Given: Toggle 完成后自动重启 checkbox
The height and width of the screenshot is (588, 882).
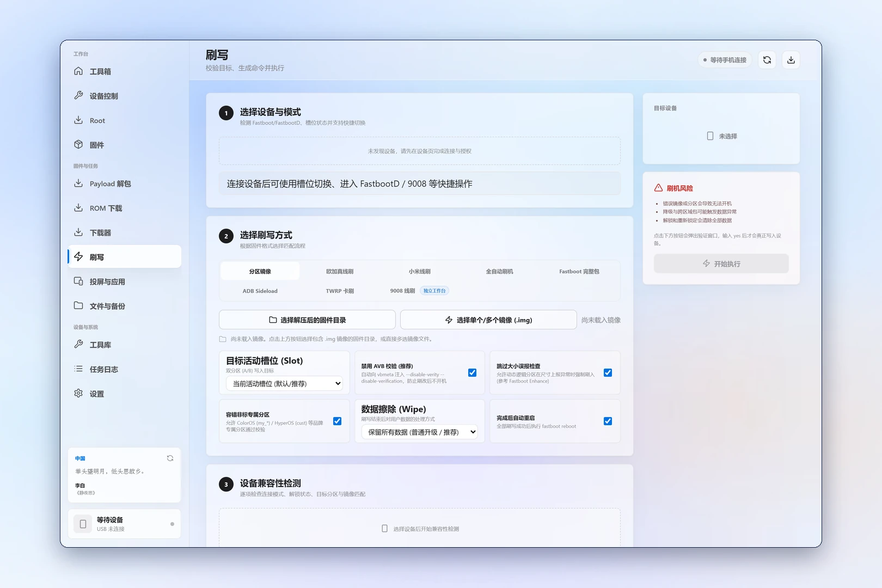Looking at the screenshot, I should (x=608, y=421).
